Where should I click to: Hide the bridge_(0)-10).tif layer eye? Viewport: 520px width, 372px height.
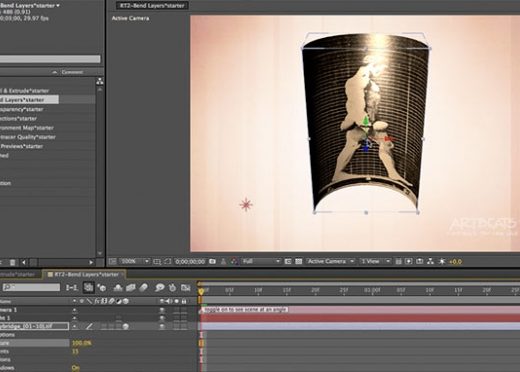coord(162,327)
